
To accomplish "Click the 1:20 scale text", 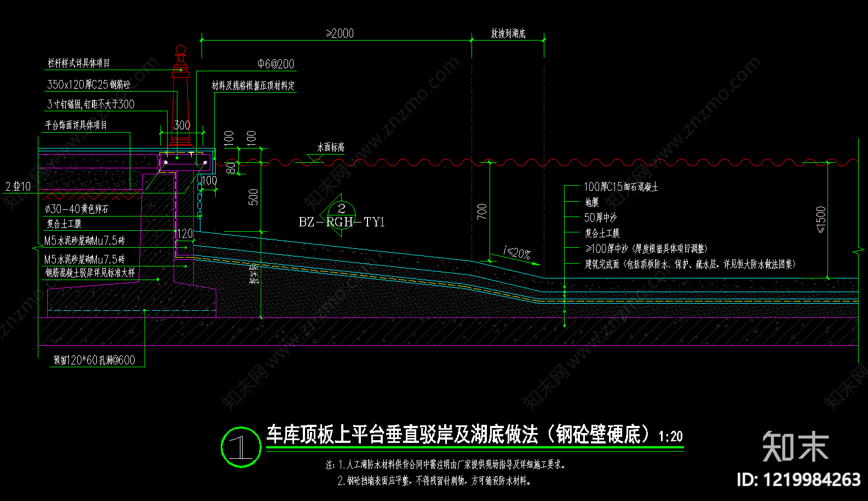I will coord(670,436).
